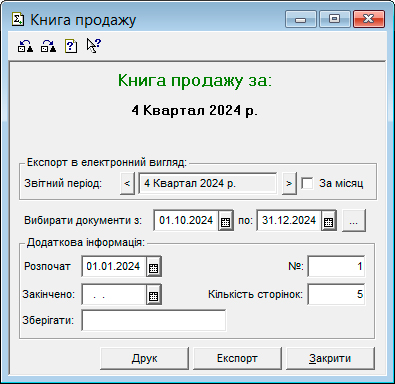Click the Розпочат date field 01.01.2024
The width and height of the screenshot is (395, 384).
coord(114,266)
